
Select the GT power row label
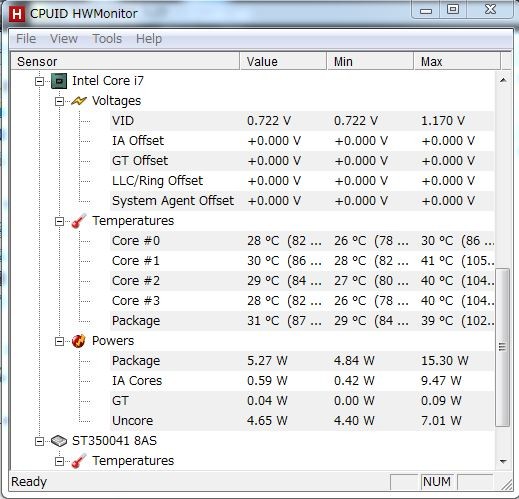pyautogui.click(x=120, y=401)
